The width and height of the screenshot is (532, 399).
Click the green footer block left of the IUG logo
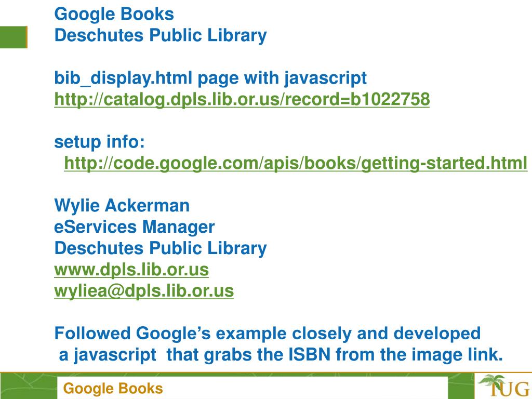pos(461,386)
